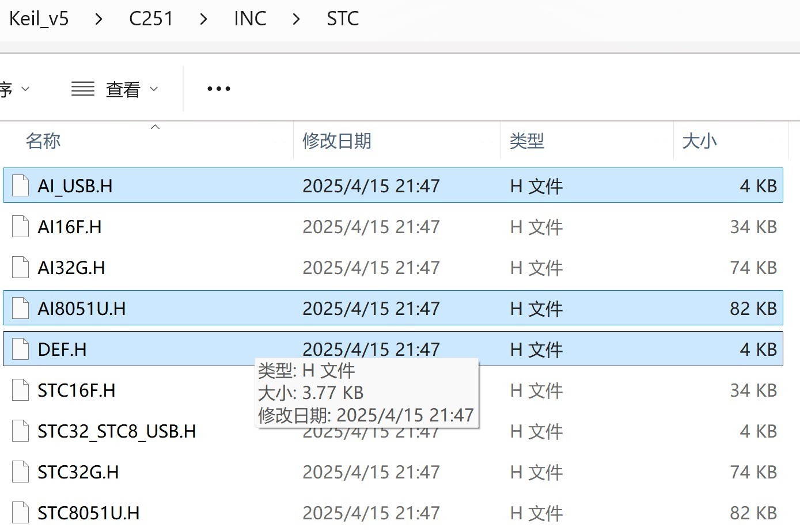Select file name STC32G.H
Image resolution: width=800 pixels, height=532 pixels.
(x=78, y=472)
